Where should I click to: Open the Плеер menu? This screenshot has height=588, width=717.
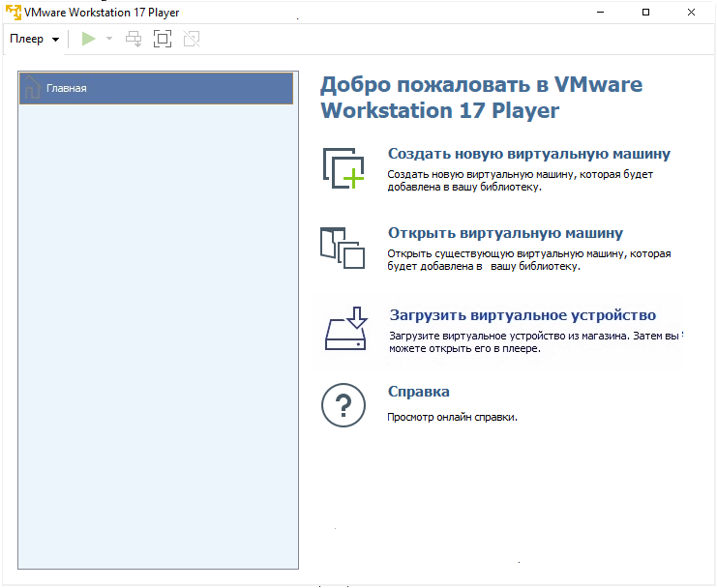coord(34,39)
